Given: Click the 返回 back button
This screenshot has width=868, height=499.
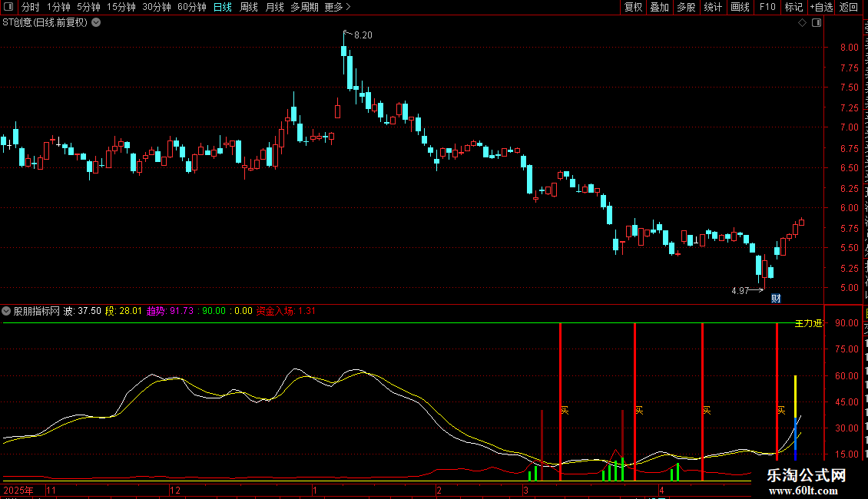Looking at the screenshot, I should (849, 7).
